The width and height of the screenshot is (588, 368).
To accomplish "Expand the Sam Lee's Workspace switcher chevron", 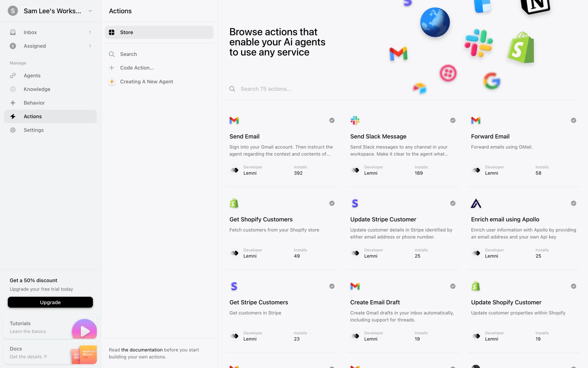I will (x=90, y=11).
